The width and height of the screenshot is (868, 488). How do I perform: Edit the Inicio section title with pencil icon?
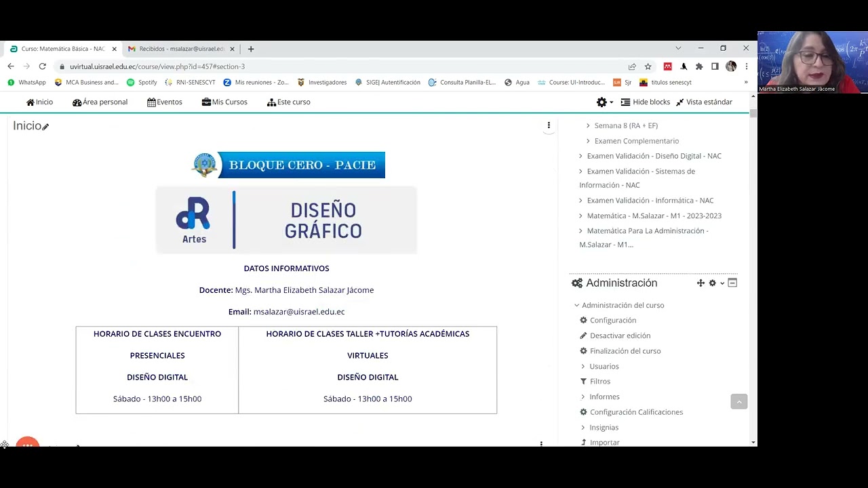pyautogui.click(x=45, y=127)
